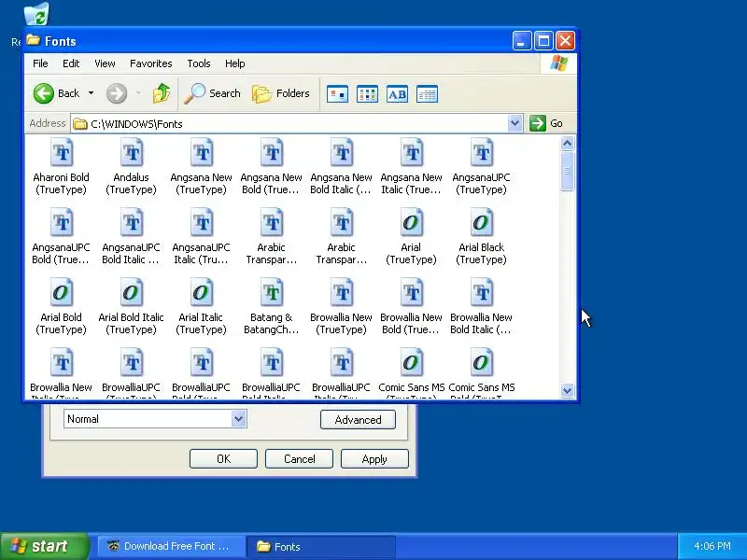Select the Arial Bold Italic font icon

click(132, 293)
